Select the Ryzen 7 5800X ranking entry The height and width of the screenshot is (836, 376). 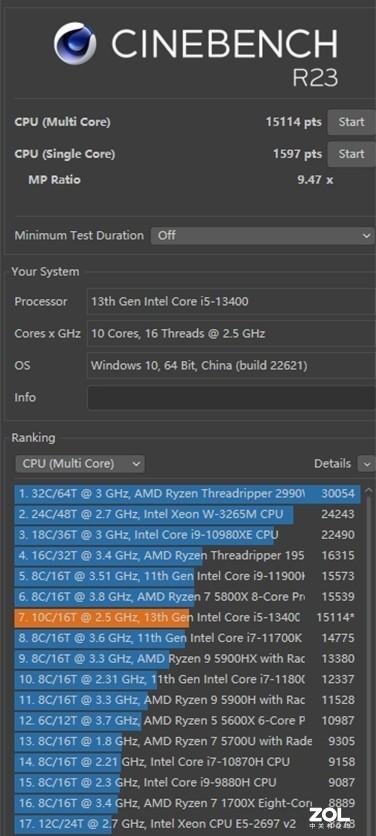coord(187,597)
